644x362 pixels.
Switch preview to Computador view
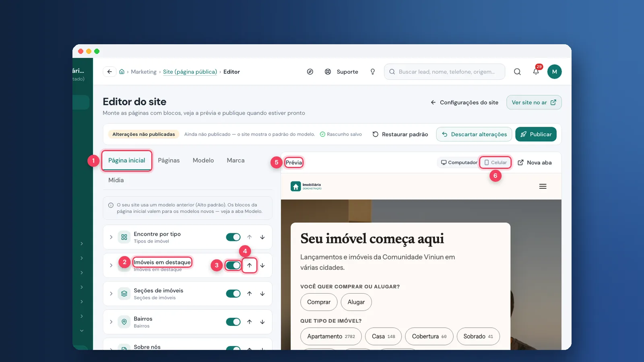[x=458, y=162]
